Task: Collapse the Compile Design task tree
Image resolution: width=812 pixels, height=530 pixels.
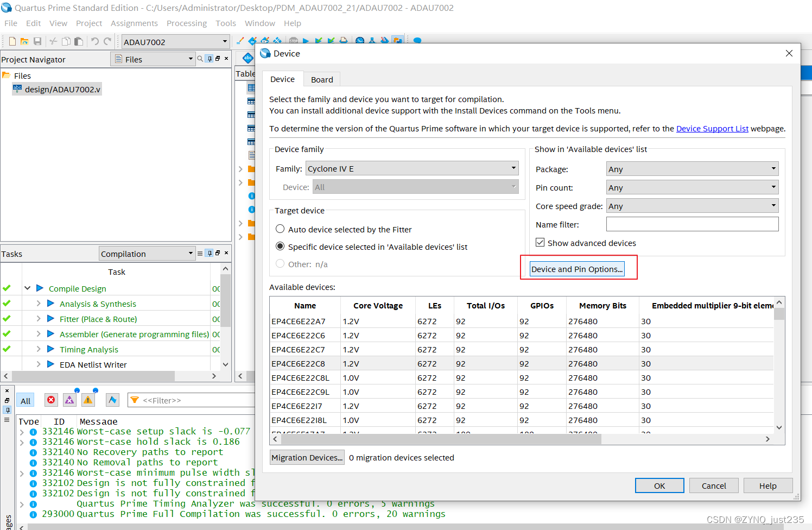Action: pyautogui.click(x=27, y=288)
